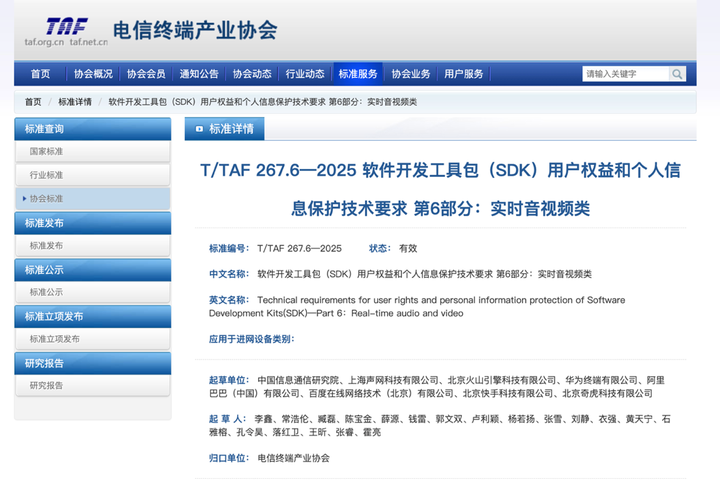Click the T/TAF 267.6—2025 main title
The width and height of the screenshot is (720, 480).
440,189
